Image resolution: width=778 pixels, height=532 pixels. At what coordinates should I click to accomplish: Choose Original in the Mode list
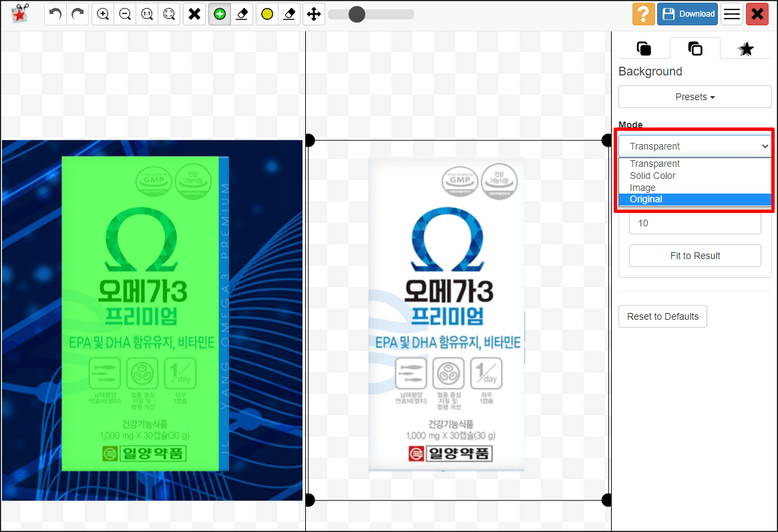695,200
